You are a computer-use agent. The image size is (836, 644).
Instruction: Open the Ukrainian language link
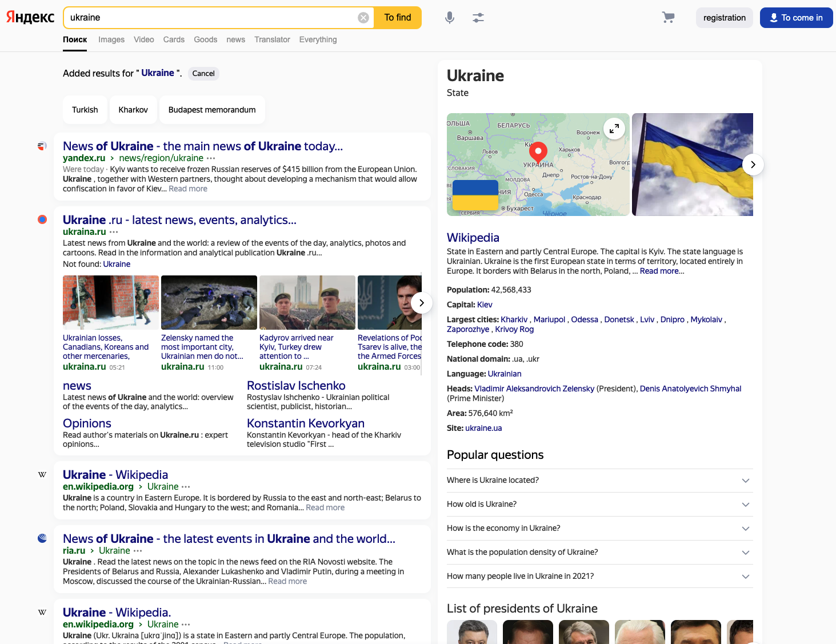505,374
